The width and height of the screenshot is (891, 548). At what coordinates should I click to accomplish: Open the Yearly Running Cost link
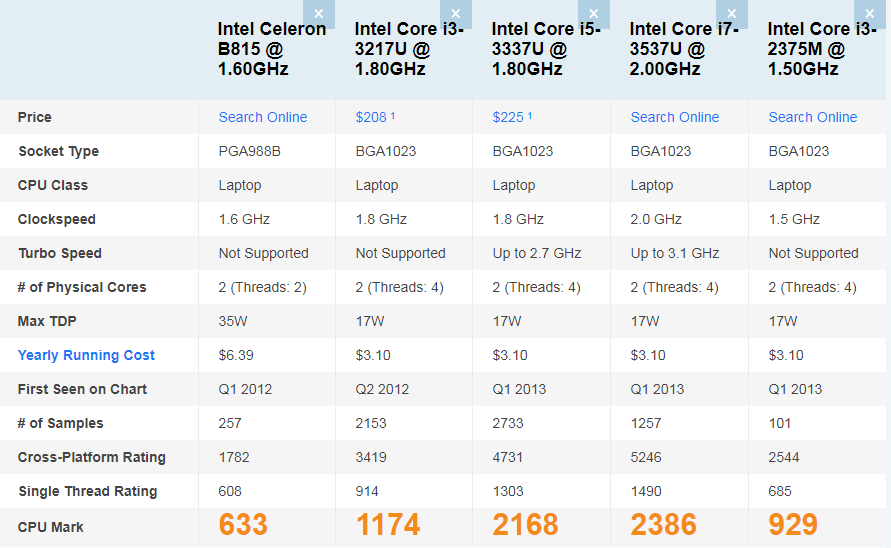tap(86, 355)
